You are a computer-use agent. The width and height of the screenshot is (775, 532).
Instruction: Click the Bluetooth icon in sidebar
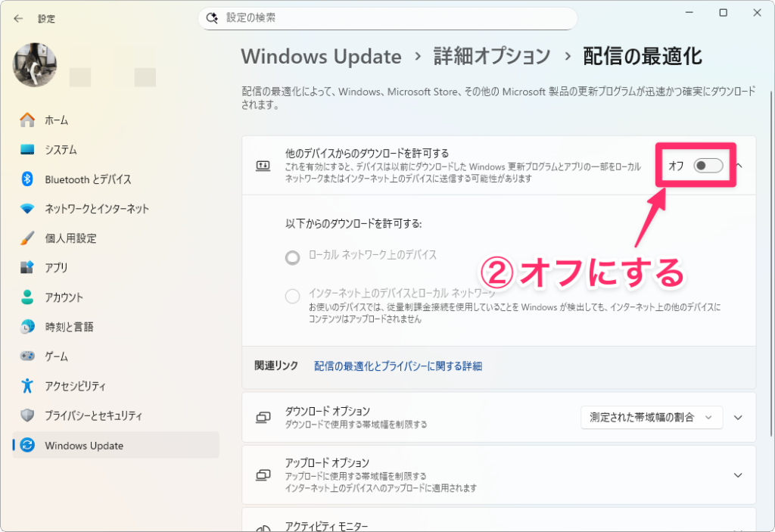(27, 179)
